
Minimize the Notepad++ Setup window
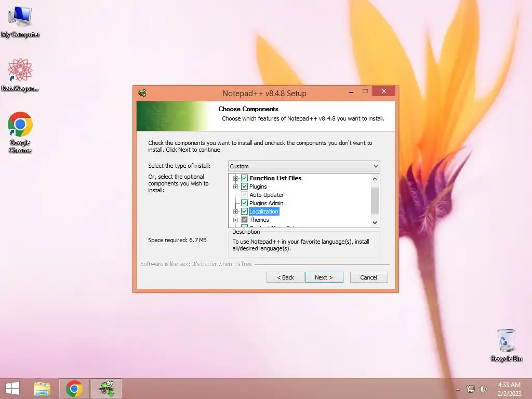351,91
